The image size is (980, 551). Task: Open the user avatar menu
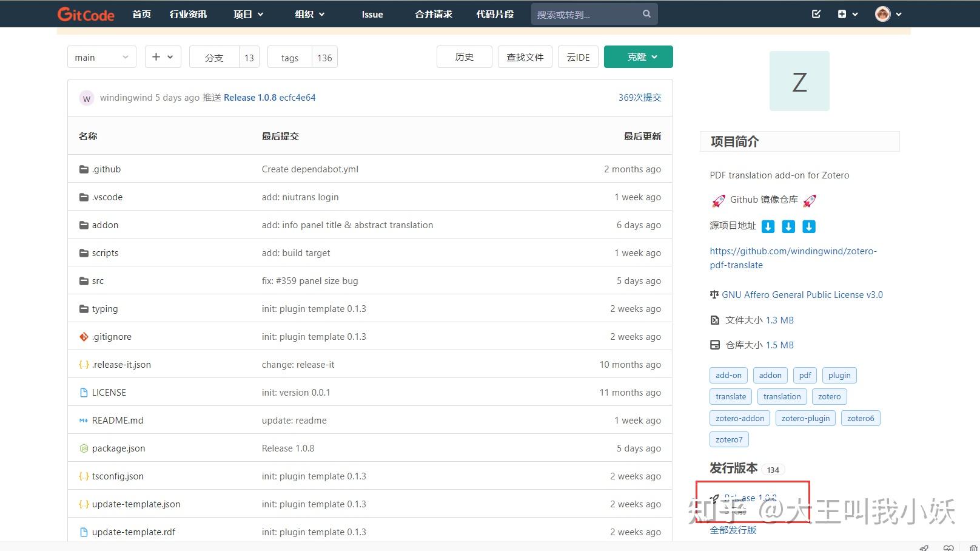[x=888, y=14]
